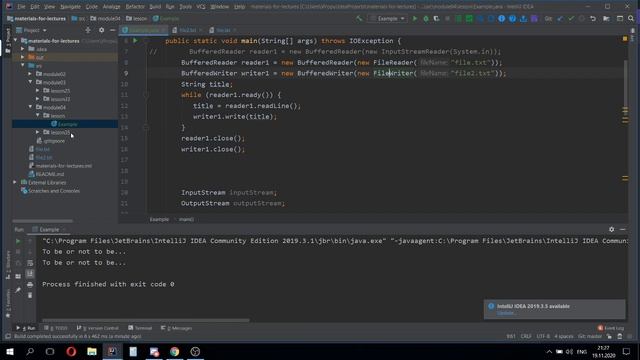Toggle the Structure tool window side button
The width and height of the screenshot is (640, 360).
8,264
